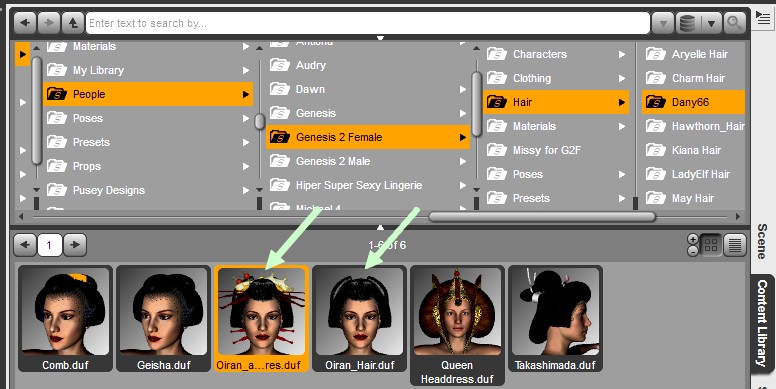Toggle thumbnail size plus-minus control
This screenshot has width=776, height=389.
693,244
